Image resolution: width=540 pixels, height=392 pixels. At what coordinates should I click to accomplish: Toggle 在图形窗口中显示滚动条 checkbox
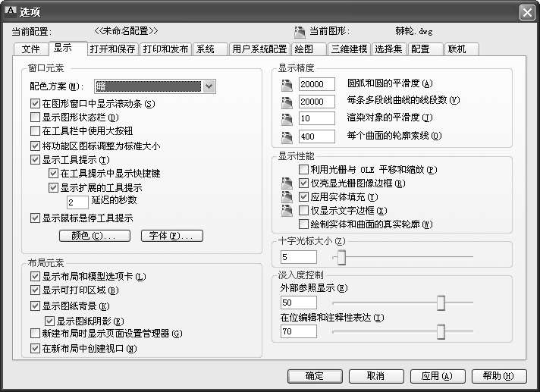click(x=35, y=103)
